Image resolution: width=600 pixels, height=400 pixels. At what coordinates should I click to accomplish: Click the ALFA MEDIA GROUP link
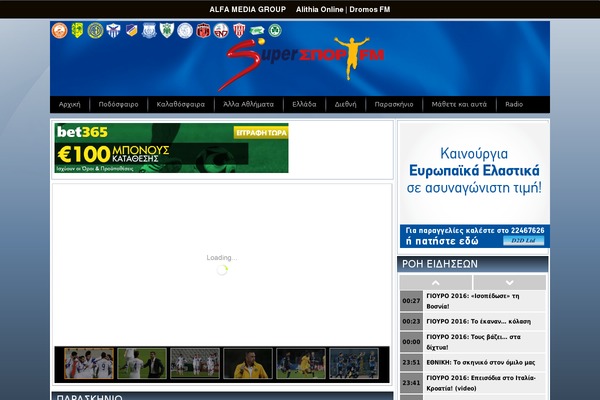pyautogui.click(x=248, y=10)
